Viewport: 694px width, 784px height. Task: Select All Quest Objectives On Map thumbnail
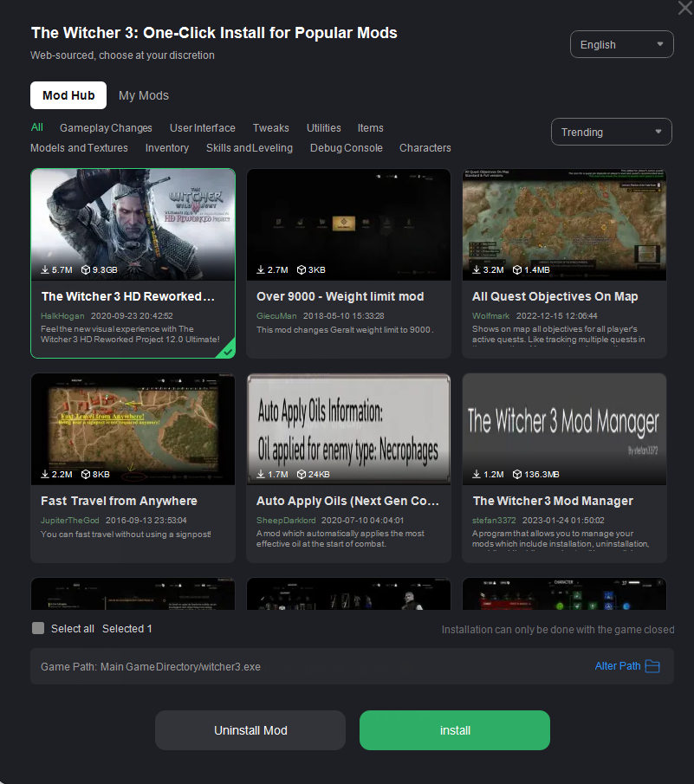(x=565, y=225)
